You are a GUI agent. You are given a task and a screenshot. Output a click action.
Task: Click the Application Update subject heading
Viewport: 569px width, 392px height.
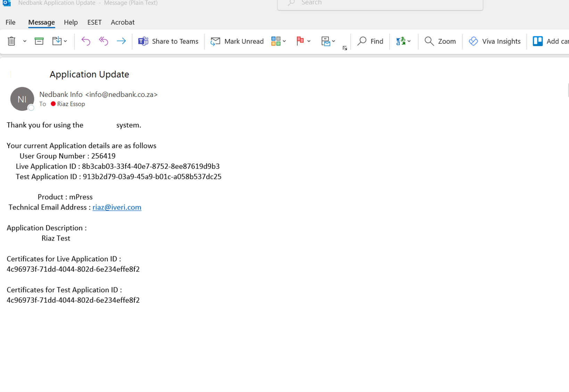coord(89,74)
